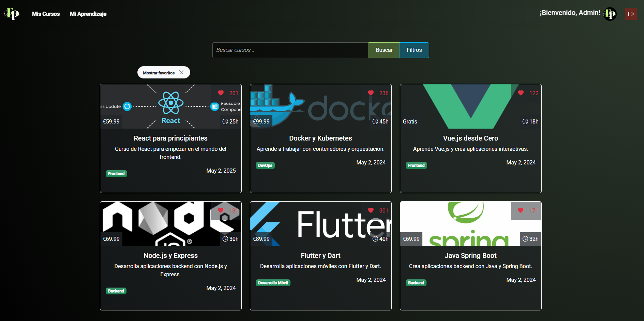Open the React para principiantes title
The image size is (644, 321).
coord(170,138)
